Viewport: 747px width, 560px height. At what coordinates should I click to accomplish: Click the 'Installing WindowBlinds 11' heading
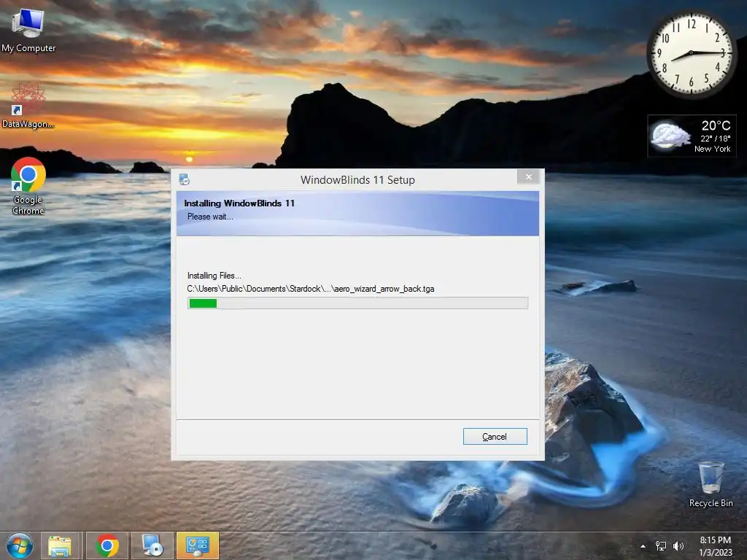click(x=239, y=203)
